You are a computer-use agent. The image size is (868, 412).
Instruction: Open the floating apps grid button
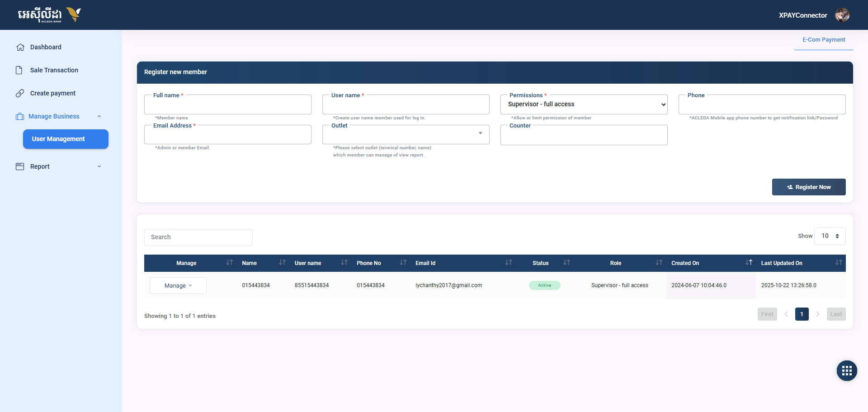[846, 371]
